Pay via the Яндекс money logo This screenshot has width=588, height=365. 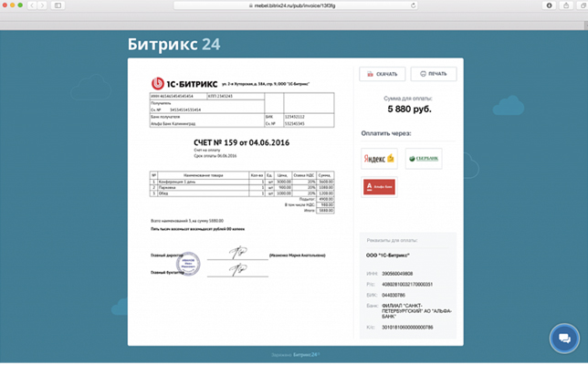pos(379,159)
